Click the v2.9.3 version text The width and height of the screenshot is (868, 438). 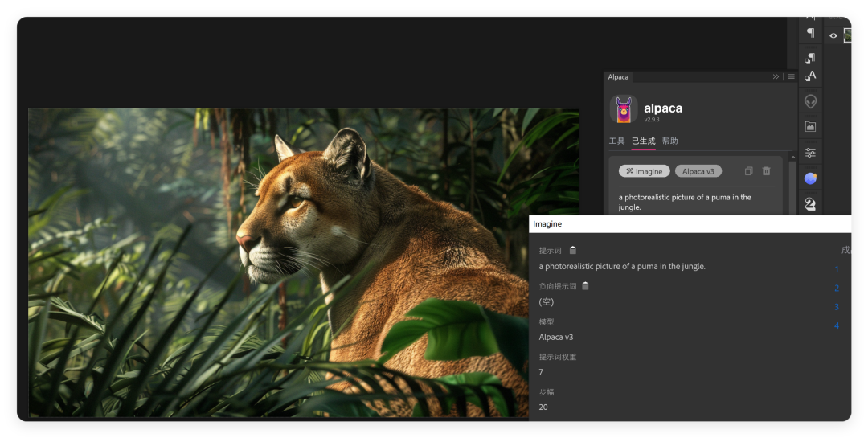click(x=652, y=120)
